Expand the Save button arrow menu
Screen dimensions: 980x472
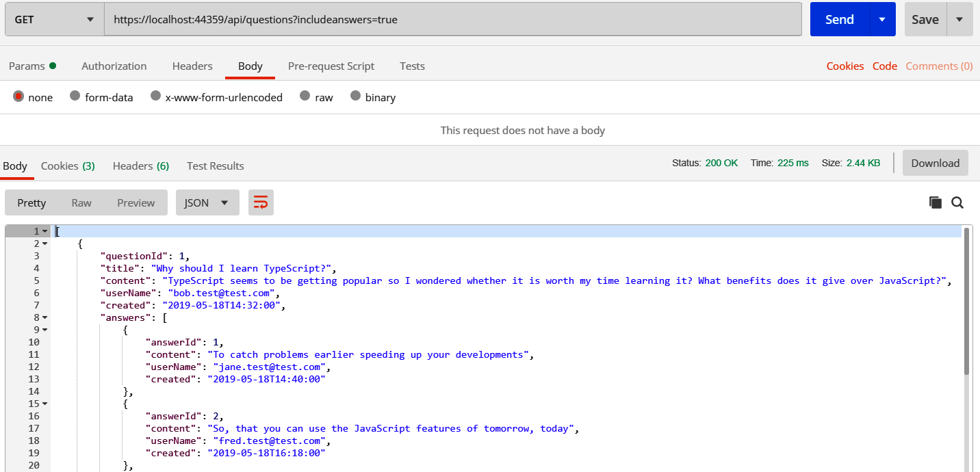(959, 20)
